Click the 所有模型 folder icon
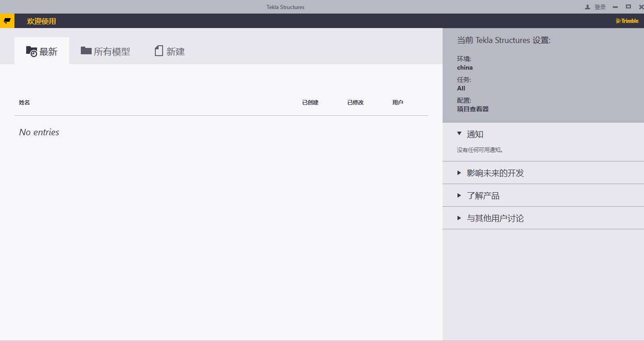 (86, 50)
